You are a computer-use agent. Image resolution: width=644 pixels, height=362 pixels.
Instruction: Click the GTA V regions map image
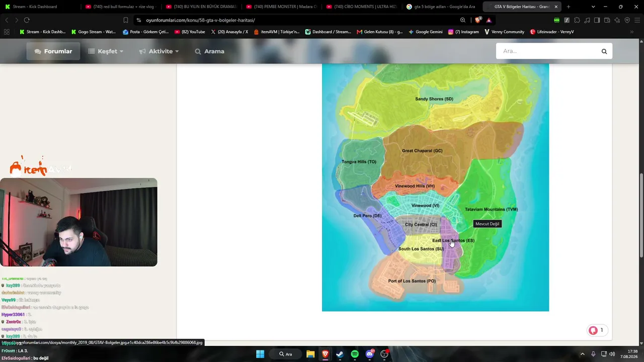[x=435, y=187]
